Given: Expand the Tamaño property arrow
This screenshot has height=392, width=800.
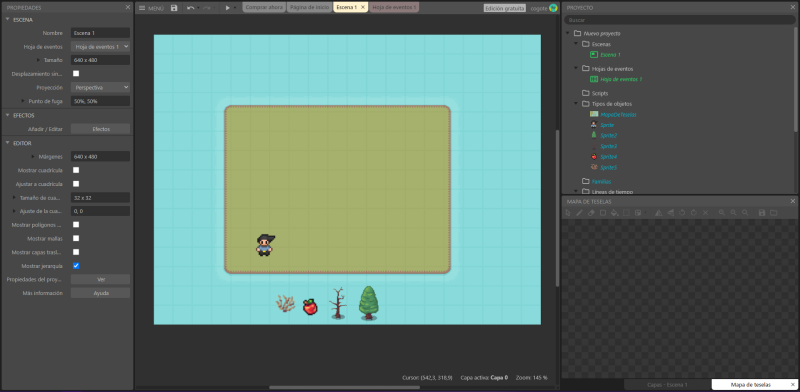Looking at the screenshot, I should click(38, 60).
